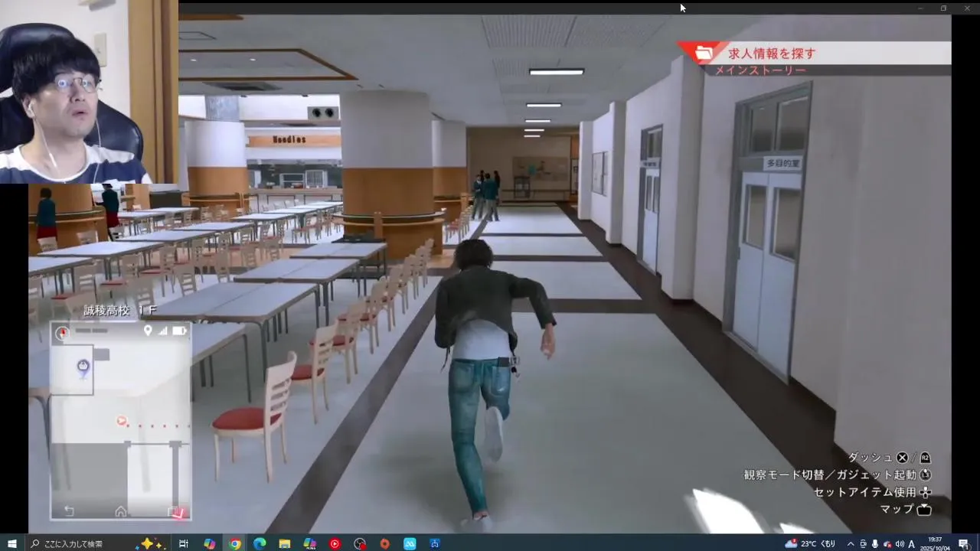This screenshot has width=980, height=551.
Task: Click the speaker volume tray icon
Action: pyautogui.click(x=900, y=543)
